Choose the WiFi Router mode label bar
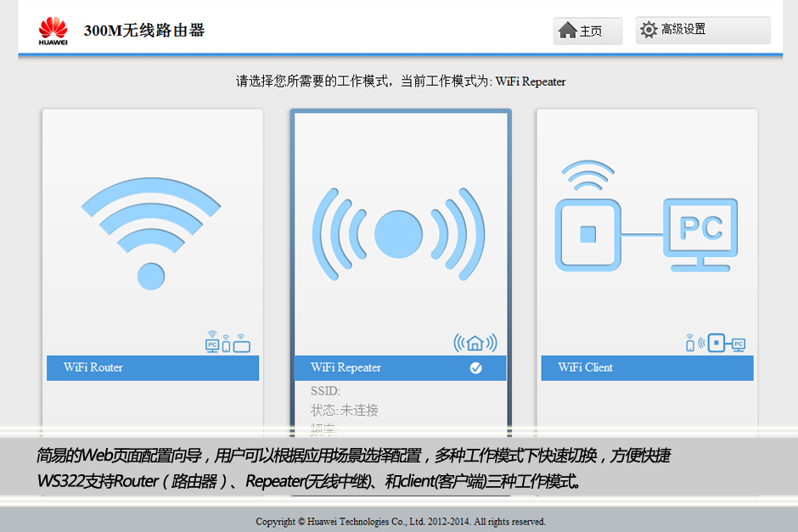The image size is (798, 532). [153, 367]
